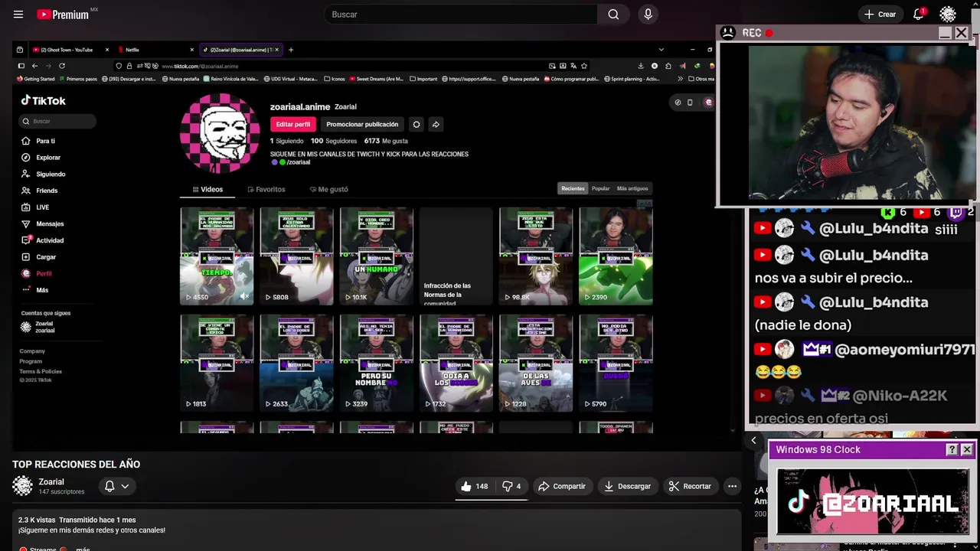This screenshot has width=980, height=551.
Task: Open TikTok Mensajes inbox
Action: 50,224
